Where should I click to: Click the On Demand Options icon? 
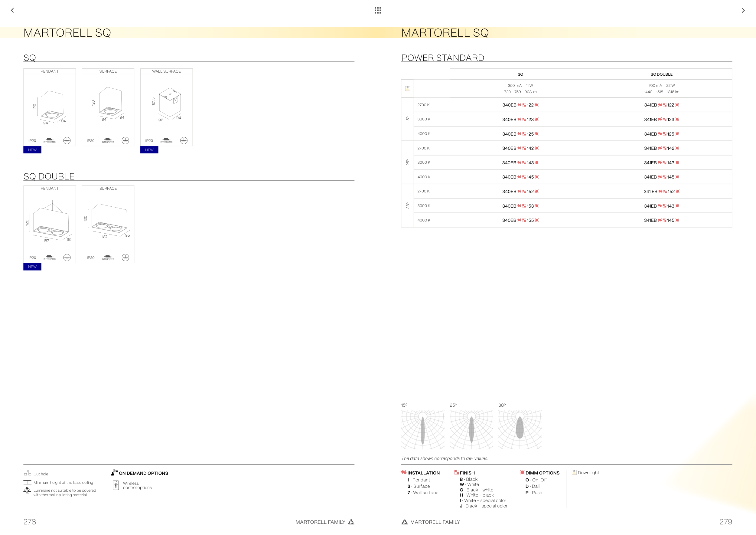pos(114,473)
